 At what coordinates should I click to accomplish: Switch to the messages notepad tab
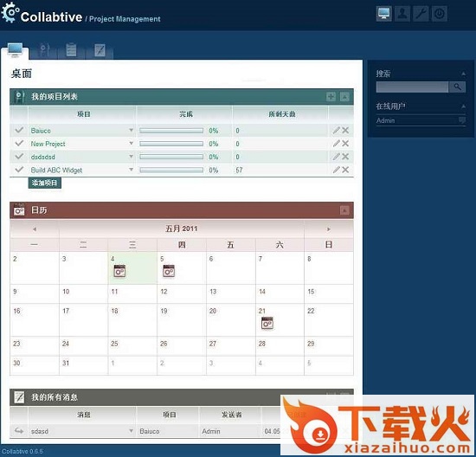100,50
